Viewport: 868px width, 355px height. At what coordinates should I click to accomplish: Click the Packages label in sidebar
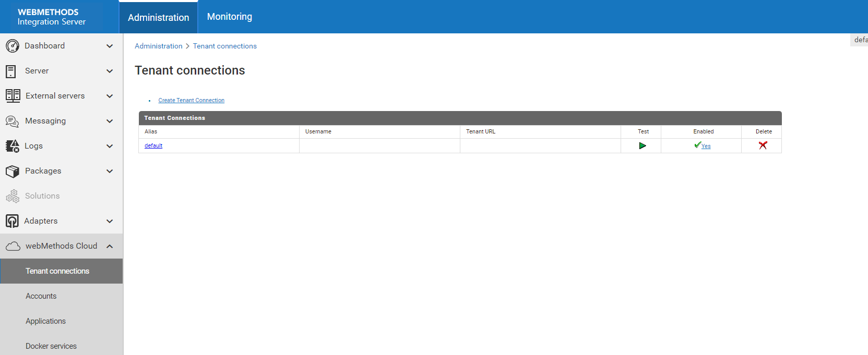[43, 171]
